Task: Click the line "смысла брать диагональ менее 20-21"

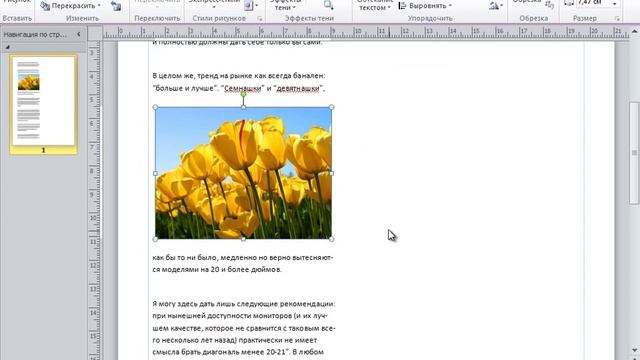Action: [238, 352]
